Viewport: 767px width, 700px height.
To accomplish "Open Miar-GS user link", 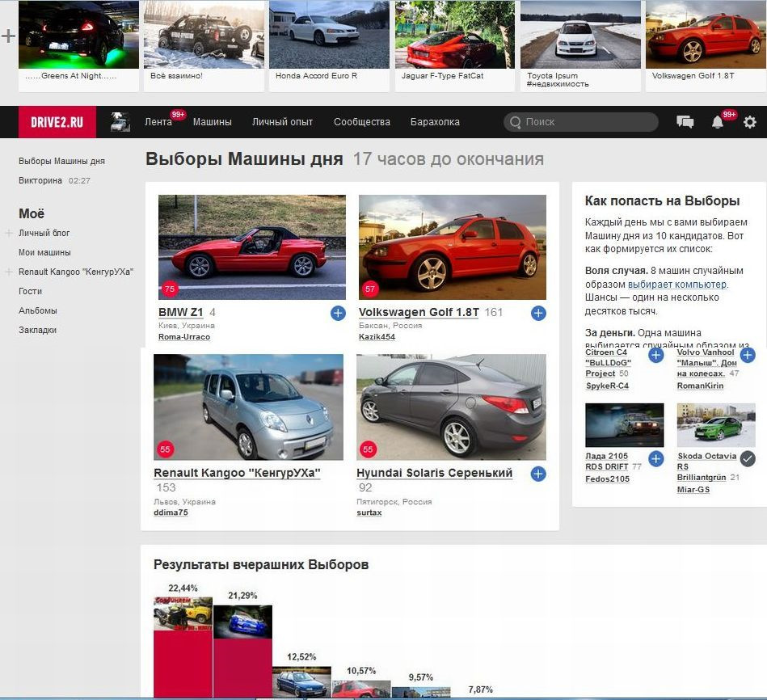I will click(693, 490).
